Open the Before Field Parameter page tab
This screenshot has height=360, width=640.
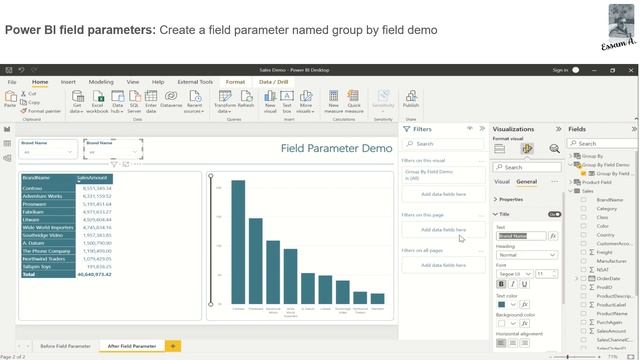pos(65,346)
